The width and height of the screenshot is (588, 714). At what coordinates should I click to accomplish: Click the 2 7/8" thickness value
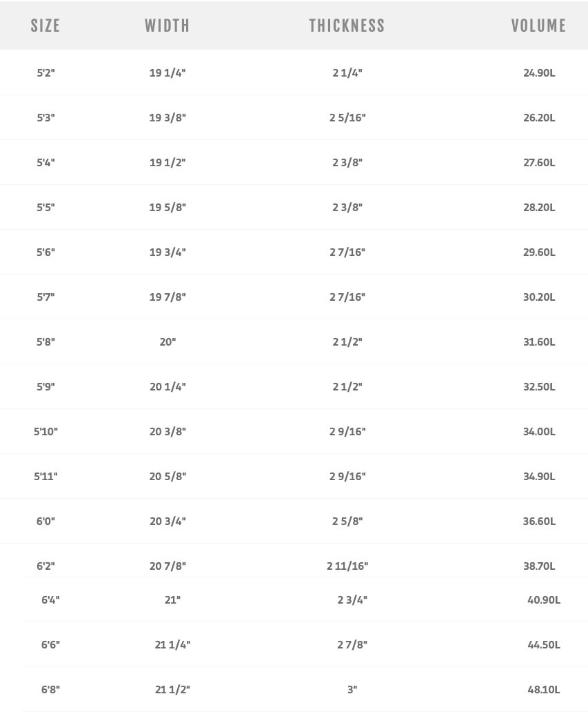coord(352,644)
